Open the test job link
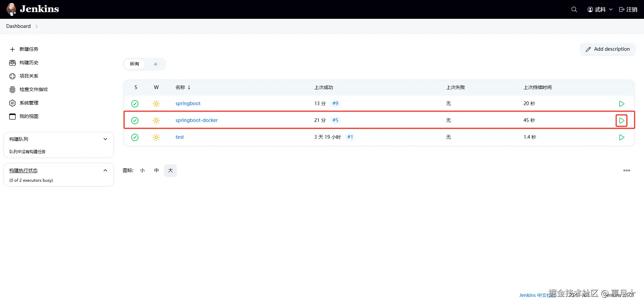Image resolution: width=644 pixels, height=306 pixels. click(x=180, y=137)
